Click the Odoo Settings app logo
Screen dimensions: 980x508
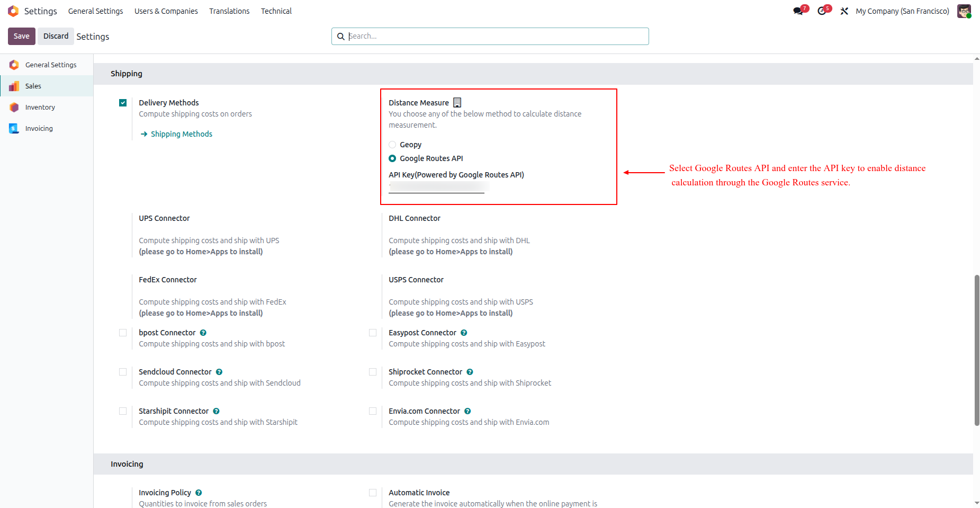13,11
